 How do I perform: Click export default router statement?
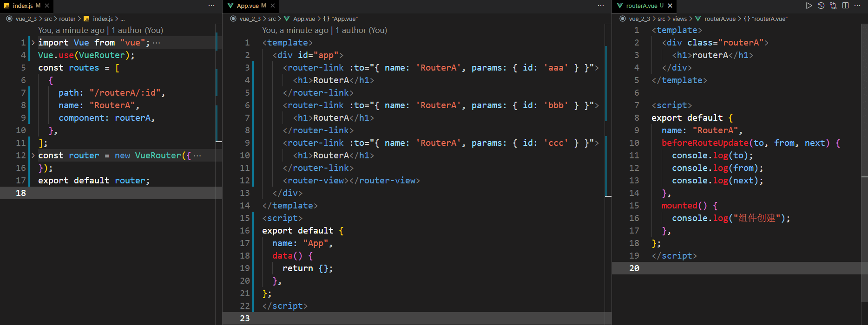click(x=94, y=181)
